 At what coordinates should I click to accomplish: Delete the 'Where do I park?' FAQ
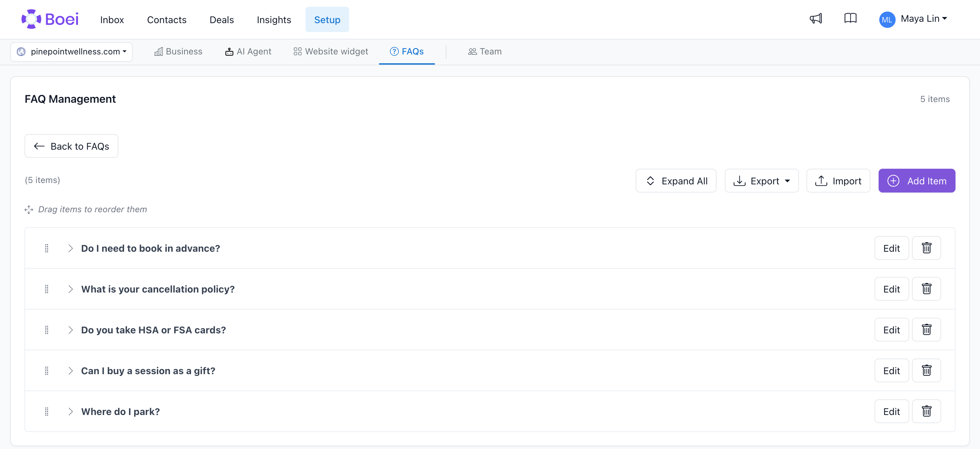926,411
